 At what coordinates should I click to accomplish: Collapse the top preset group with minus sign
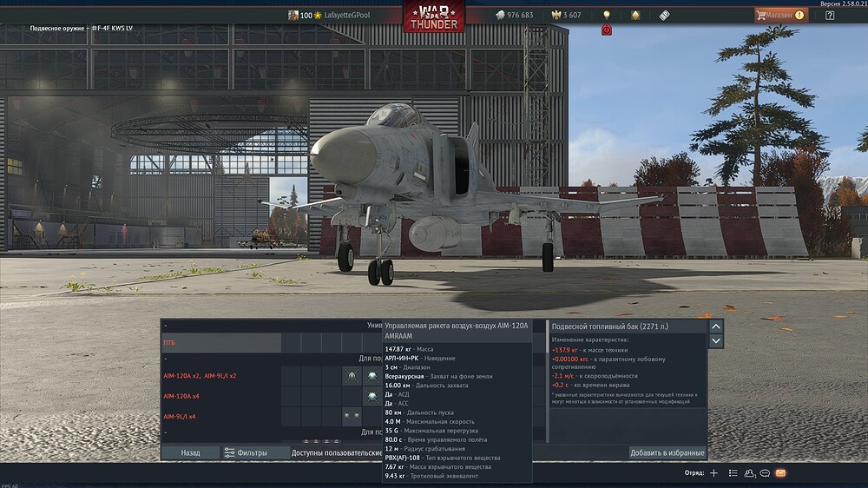click(165, 326)
